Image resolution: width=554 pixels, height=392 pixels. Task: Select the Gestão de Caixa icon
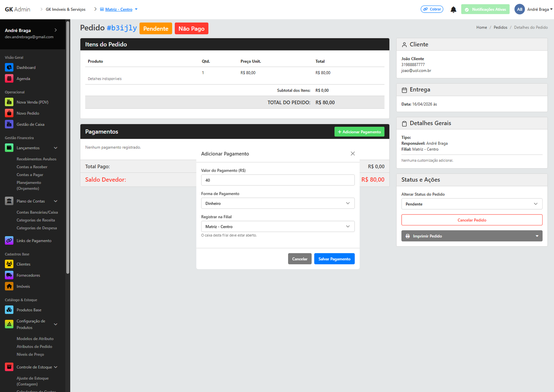[x=9, y=124]
